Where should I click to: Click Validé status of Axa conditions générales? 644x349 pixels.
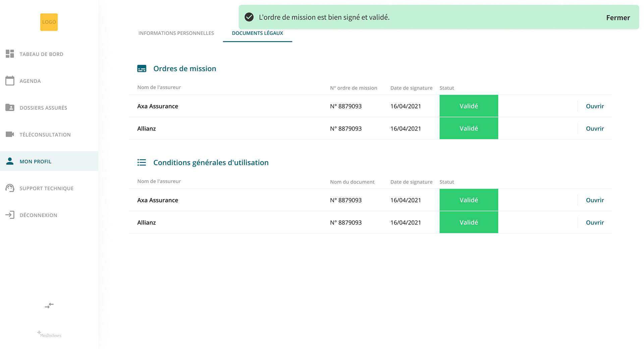point(469,200)
